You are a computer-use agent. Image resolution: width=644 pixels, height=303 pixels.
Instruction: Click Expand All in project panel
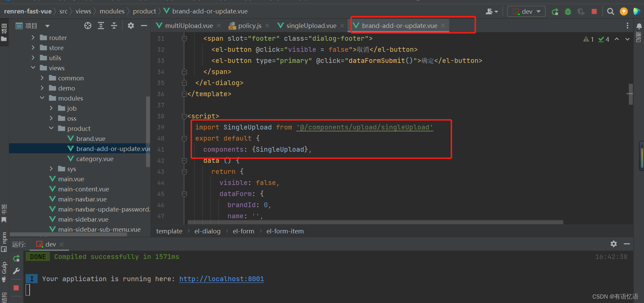click(101, 26)
